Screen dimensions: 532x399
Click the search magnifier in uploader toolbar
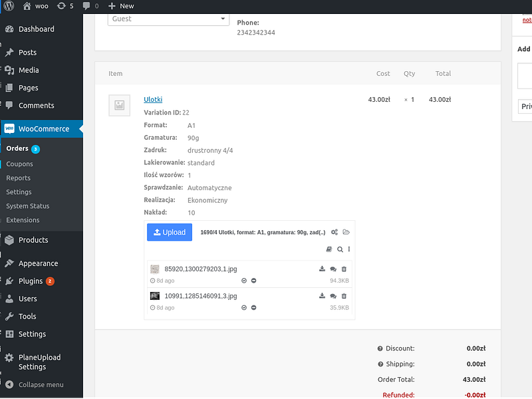pos(340,249)
